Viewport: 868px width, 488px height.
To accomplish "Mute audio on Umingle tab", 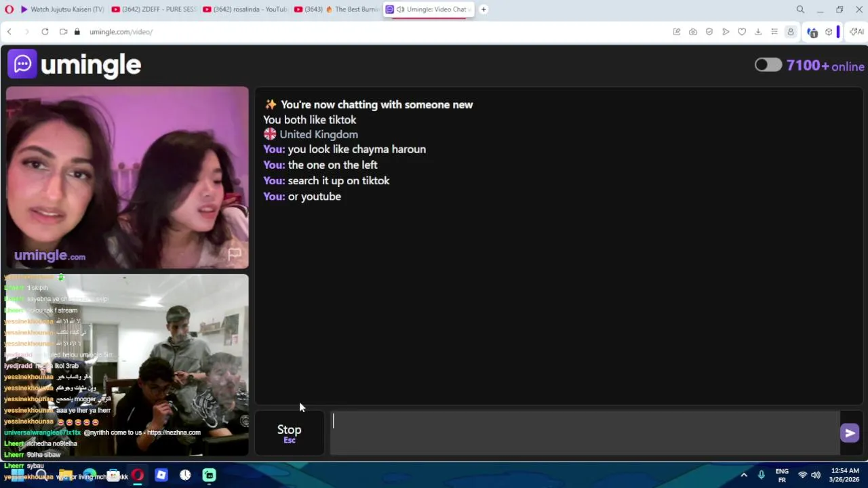I will coord(401,9).
